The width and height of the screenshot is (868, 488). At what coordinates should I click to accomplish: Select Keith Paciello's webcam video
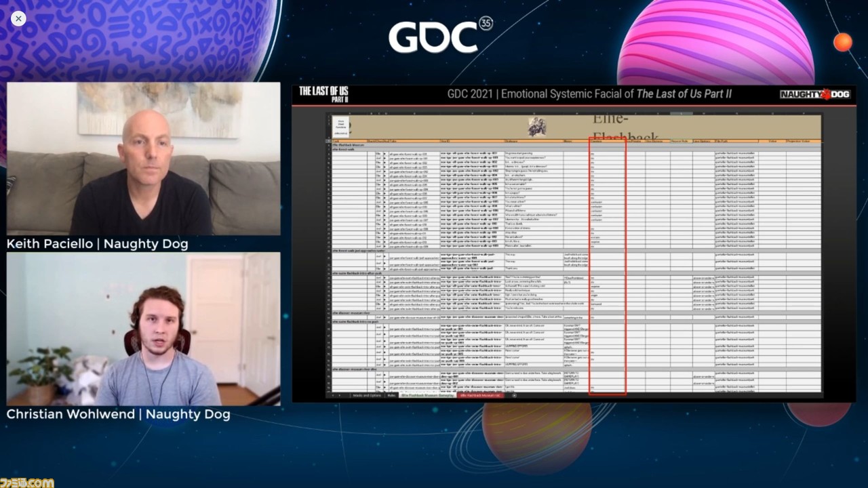pos(143,159)
